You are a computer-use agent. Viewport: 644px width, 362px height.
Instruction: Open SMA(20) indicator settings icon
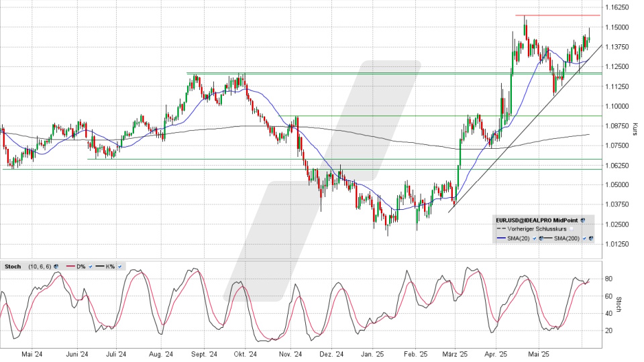[541, 238]
